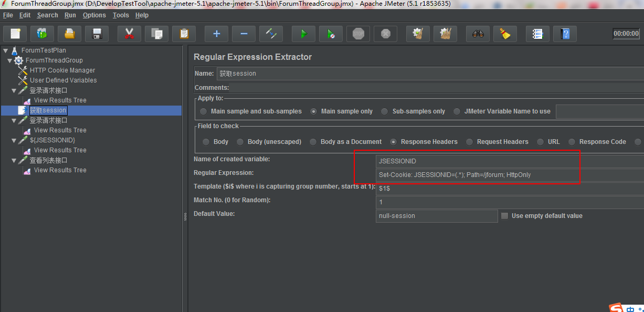Collapse all nodes with minus icon
This screenshot has width=644, height=312.
[x=244, y=34]
